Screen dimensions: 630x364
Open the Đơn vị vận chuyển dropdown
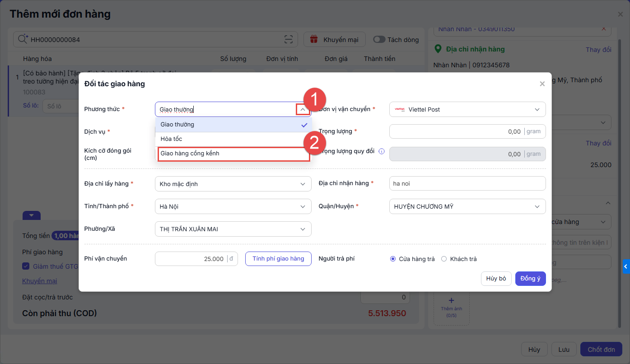[467, 109]
